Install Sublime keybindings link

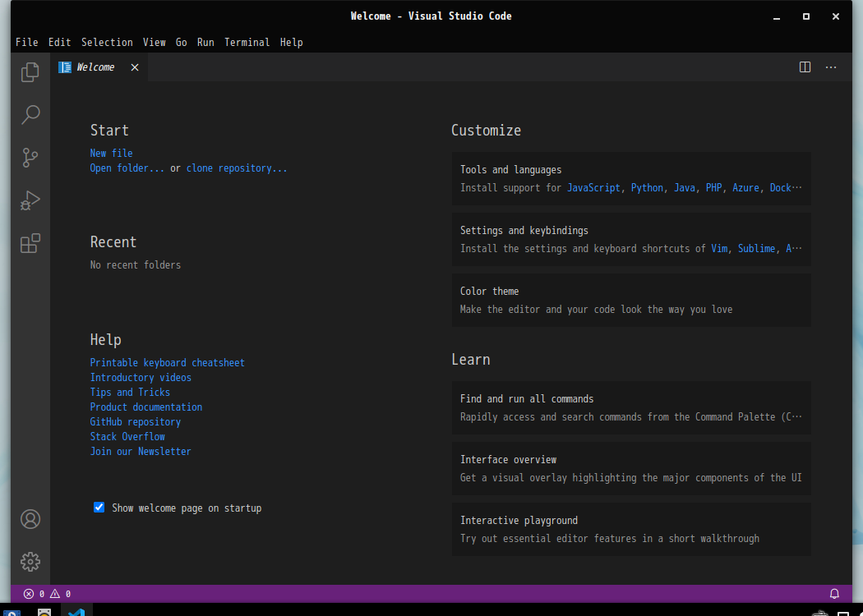pos(757,248)
